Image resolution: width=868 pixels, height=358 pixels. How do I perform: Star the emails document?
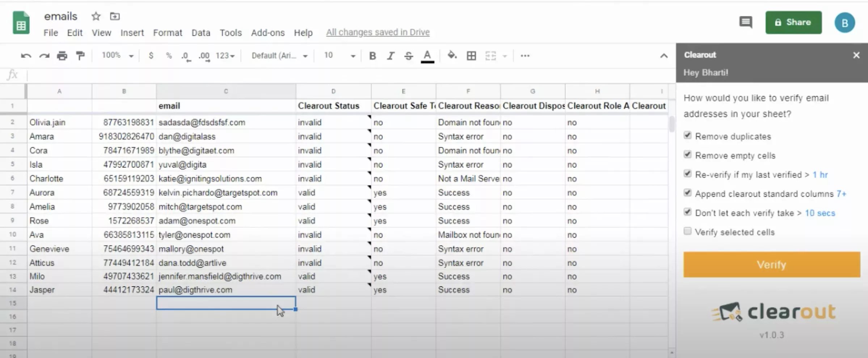click(96, 16)
